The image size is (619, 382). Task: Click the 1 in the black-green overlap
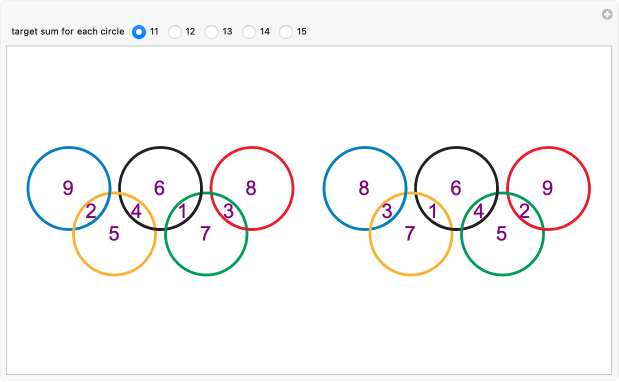pyautogui.click(x=182, y=211)
